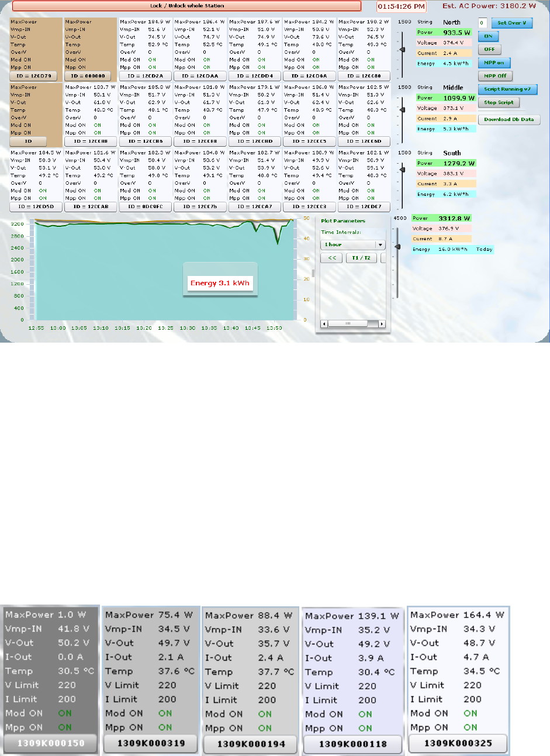Click the North string voltage 374.4 V
The width and height of the screenshot is (550, 756).
(454, 43)
